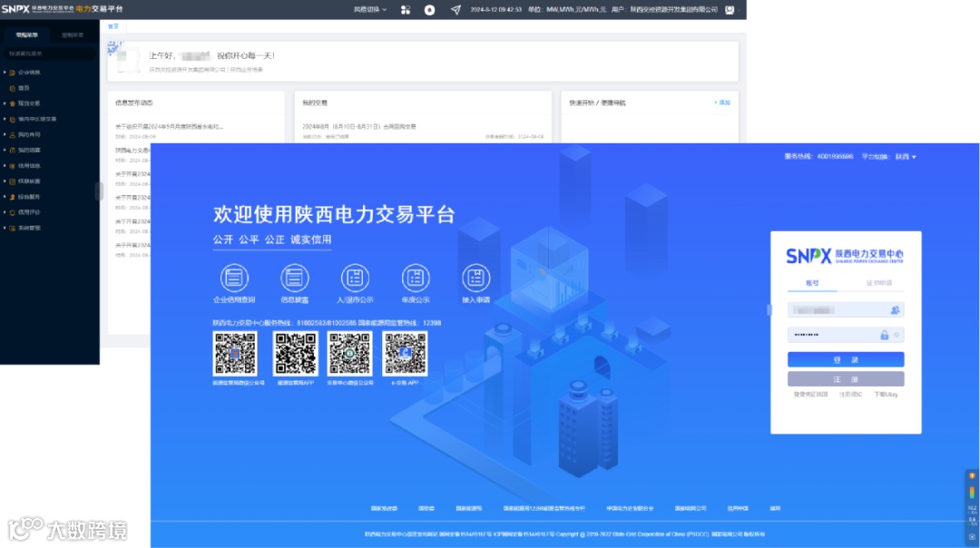
Task: Open the 2024年8月 合同回购交易 entry
Action: pos(359,127)
